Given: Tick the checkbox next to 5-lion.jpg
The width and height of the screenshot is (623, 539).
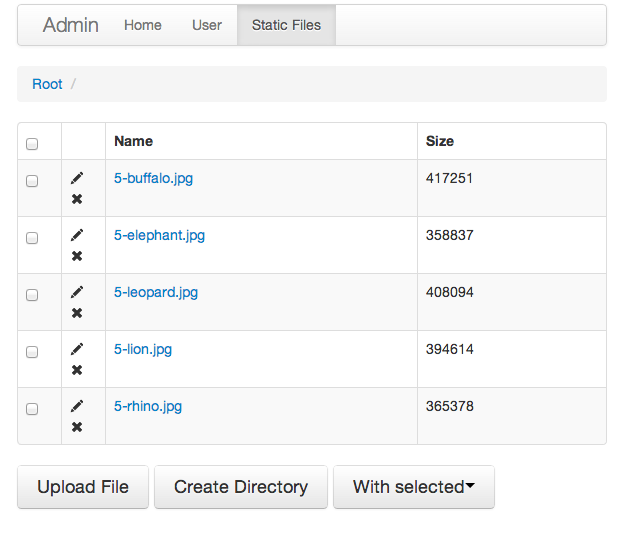Looking at the screenshot, I should 32,352.
